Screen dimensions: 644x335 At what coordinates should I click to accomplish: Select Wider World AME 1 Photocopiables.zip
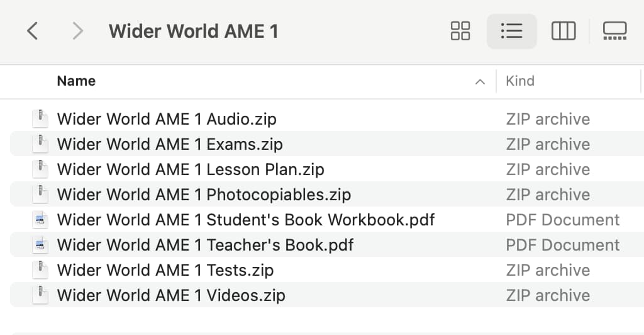(327, 195)
